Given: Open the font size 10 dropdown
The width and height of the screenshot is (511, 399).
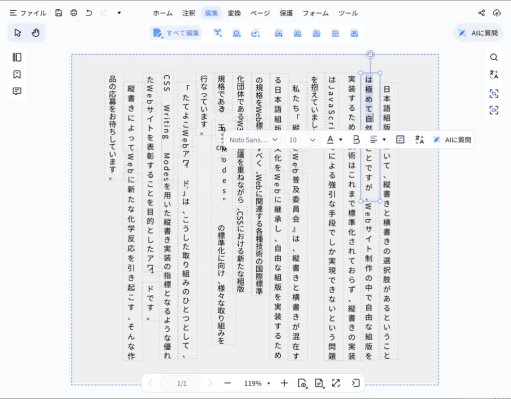Looking at the screenshot, I should (302, 140).
